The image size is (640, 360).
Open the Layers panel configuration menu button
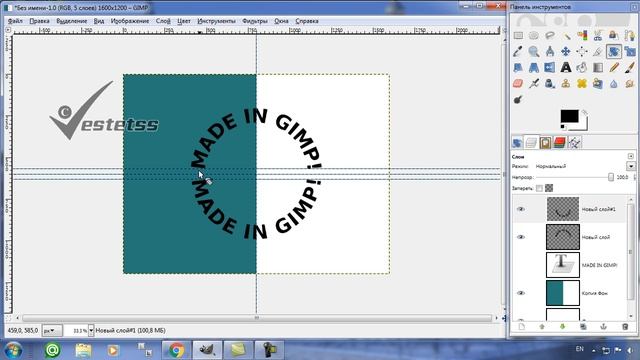pos(631,156)
